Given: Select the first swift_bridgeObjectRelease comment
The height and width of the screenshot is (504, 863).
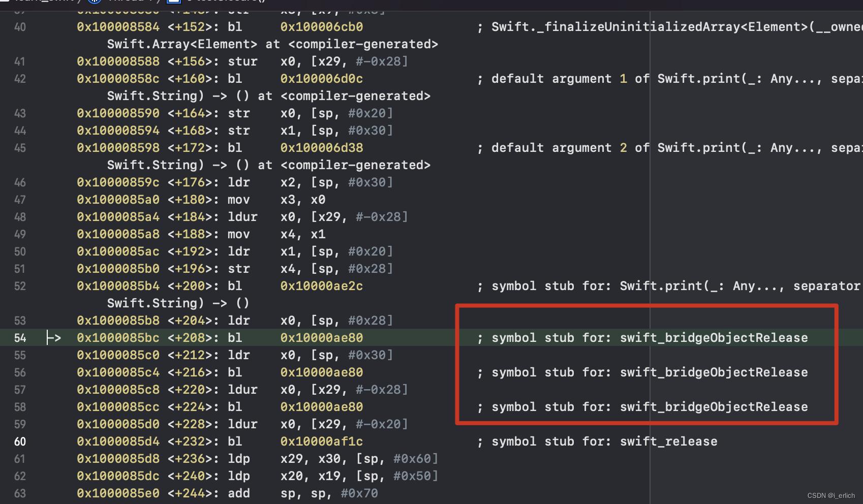Looking at the screenshot, I should click(x=642, y=338).
